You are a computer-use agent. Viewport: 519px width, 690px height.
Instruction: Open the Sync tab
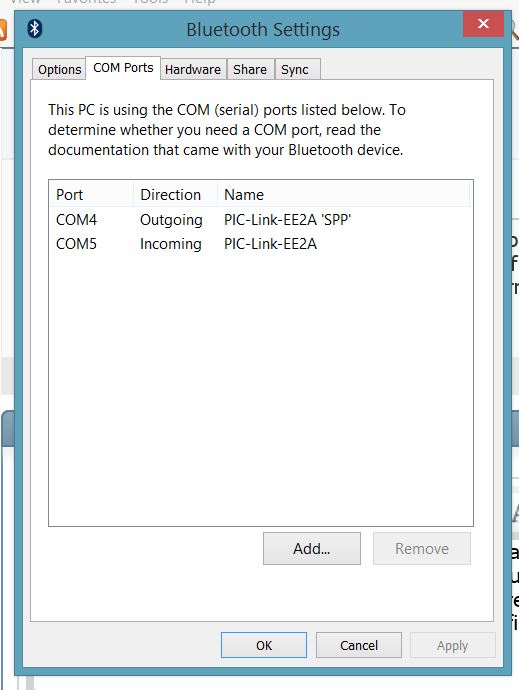(294, 70)
